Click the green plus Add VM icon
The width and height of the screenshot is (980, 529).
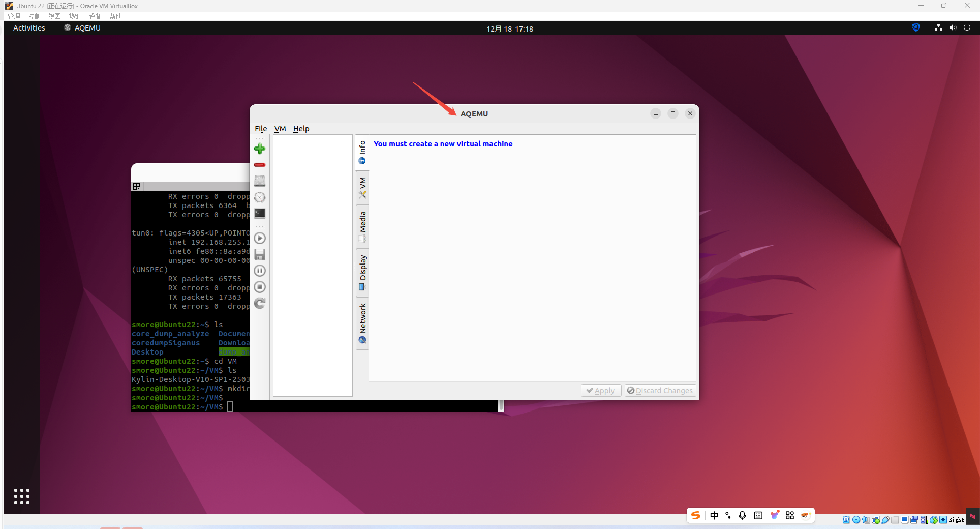pos(260,149)
